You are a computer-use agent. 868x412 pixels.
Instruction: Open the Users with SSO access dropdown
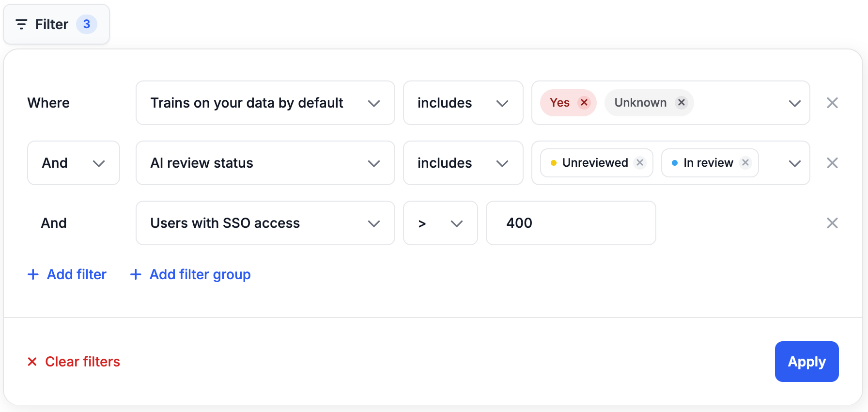coord(265,223)
